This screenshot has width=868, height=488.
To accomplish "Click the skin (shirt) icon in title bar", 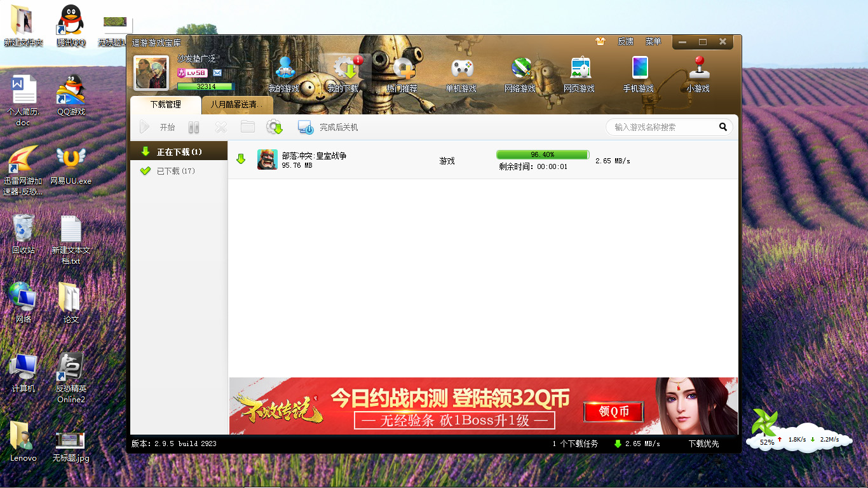I will click(x=600, y=41).
